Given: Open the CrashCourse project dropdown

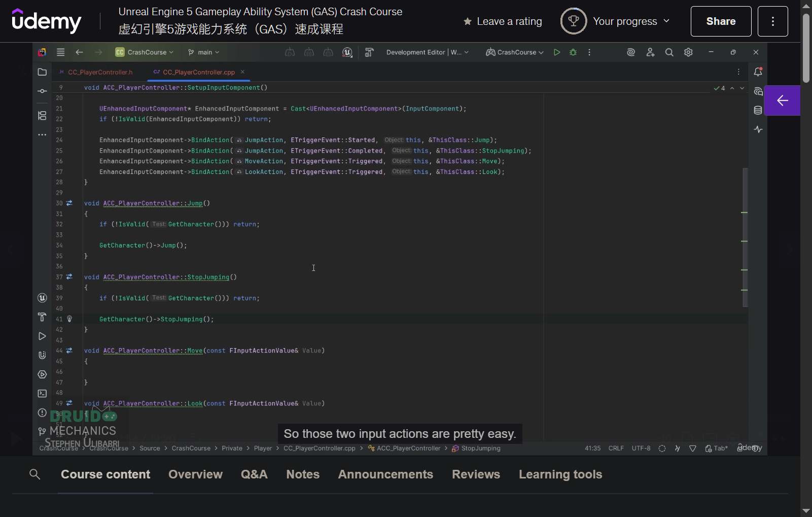Looking at the screenshot, I should point(145,52).
